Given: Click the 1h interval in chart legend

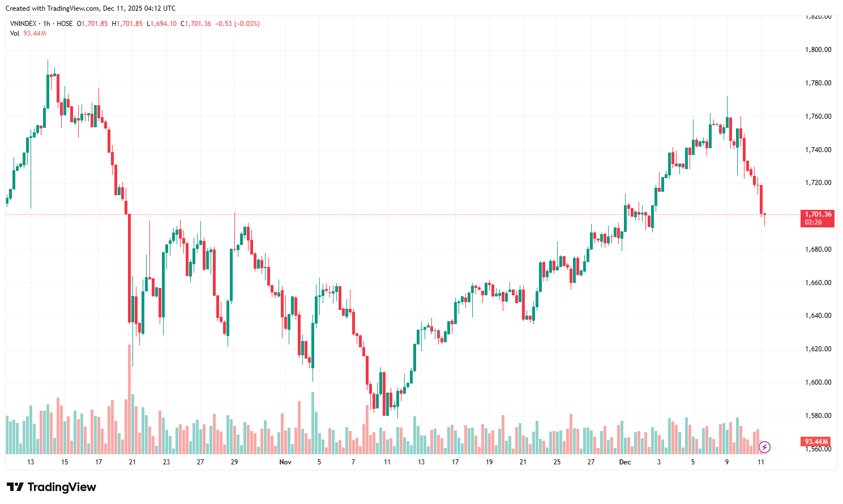Looking at the screenshot, I should (x=46, y=24).
